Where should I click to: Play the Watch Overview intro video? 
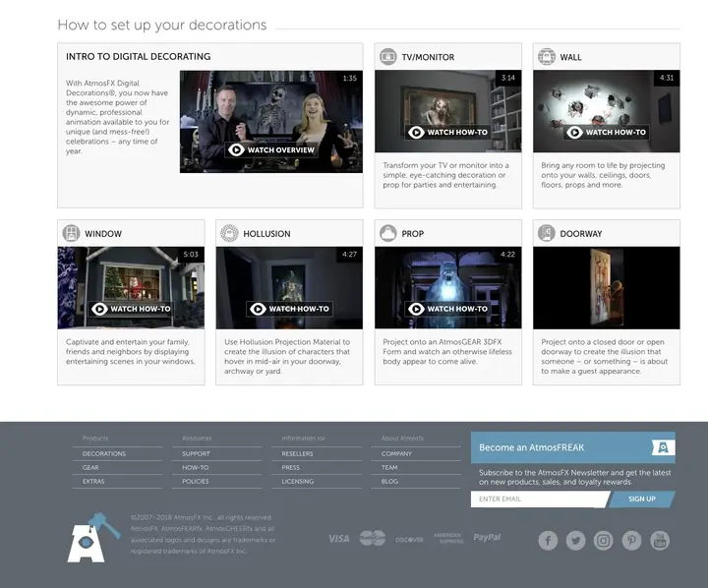point(271,149)
